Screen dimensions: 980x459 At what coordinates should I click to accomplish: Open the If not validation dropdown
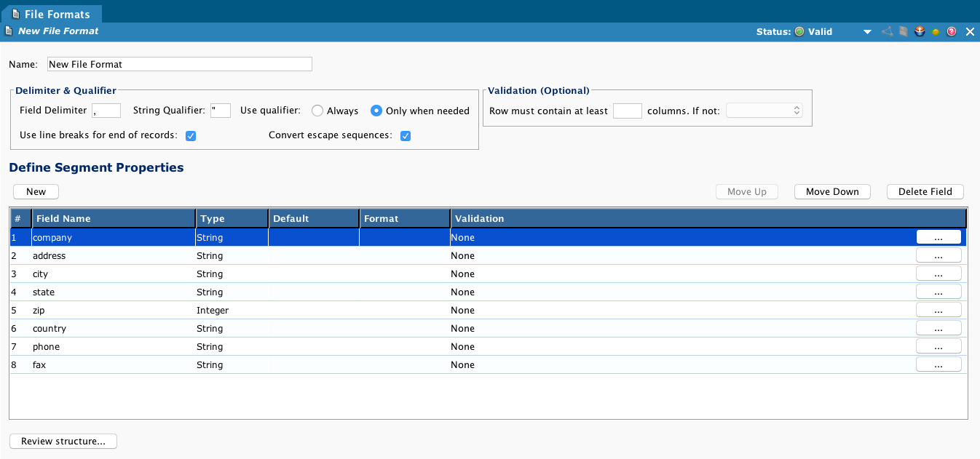click(x=764, y=111)
